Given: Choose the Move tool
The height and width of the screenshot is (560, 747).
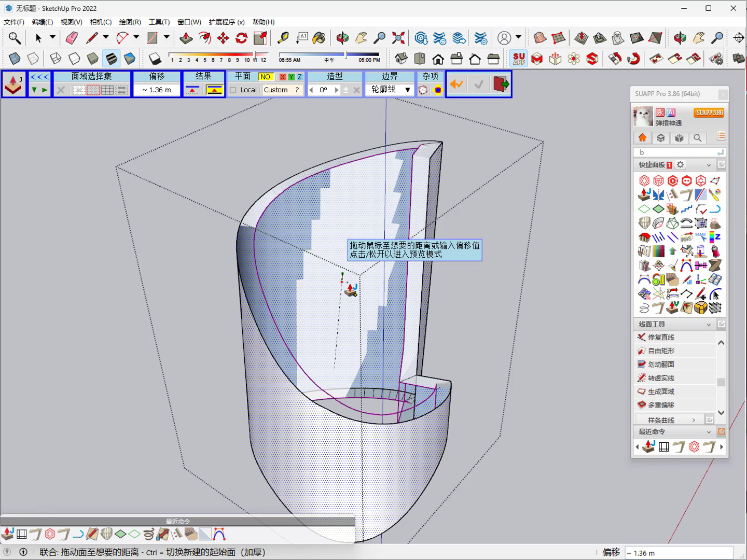Looking at the screenshot, I should (x=223, y=38).
